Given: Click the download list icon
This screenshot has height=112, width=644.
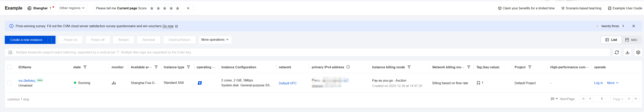Looking at the screenshot, I should click(x=628, y=52).
